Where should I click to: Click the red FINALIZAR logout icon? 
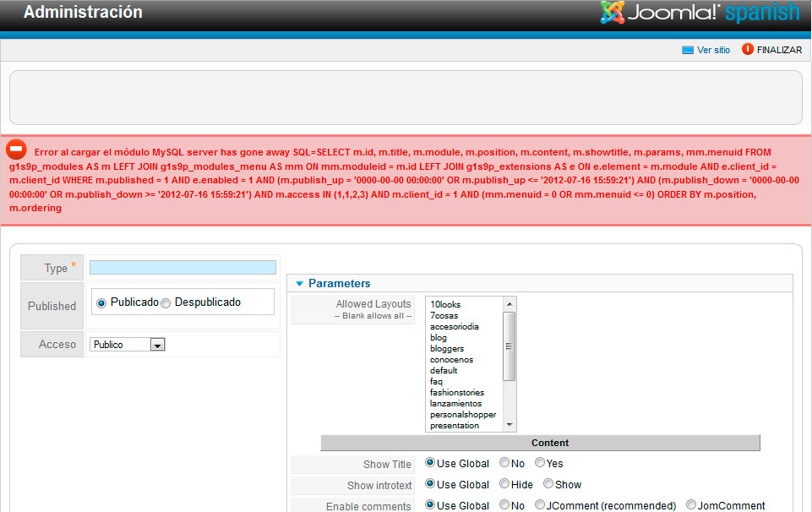click(x=747, y=49)
